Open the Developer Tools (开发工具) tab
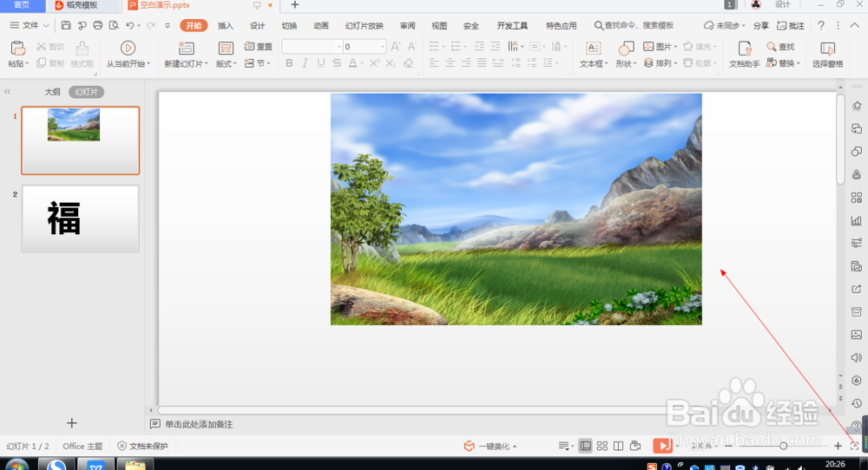Screen dimensions: 868x470 512,25
